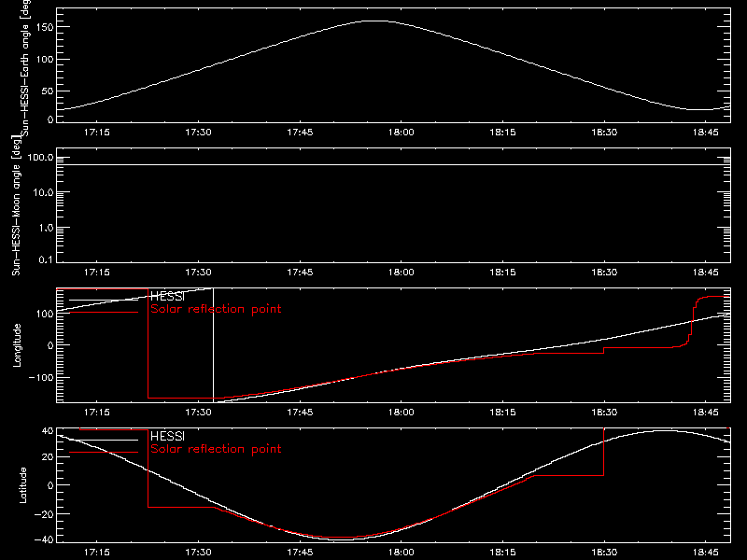The width and height of the screenshot is (747, 560).
Task: Click the Sun-HESSI-Moon angle [deg] axis label
Action: click(16, 205)
